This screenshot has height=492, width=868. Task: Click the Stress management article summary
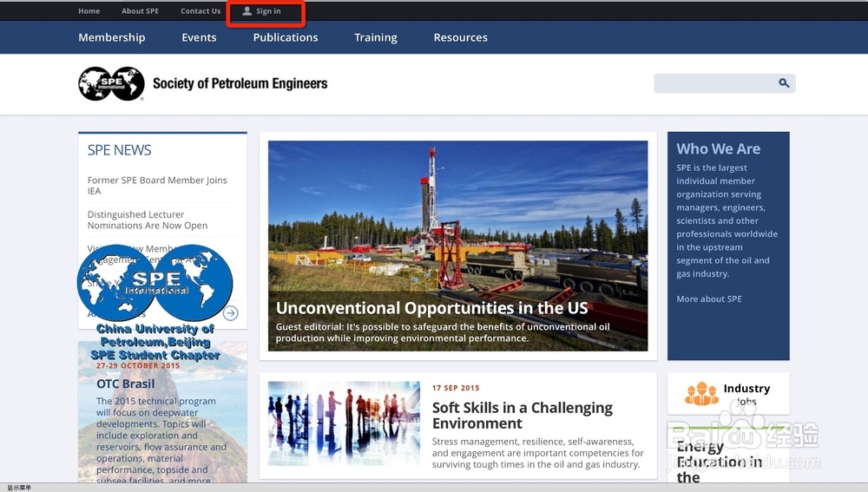click(537, 453)
